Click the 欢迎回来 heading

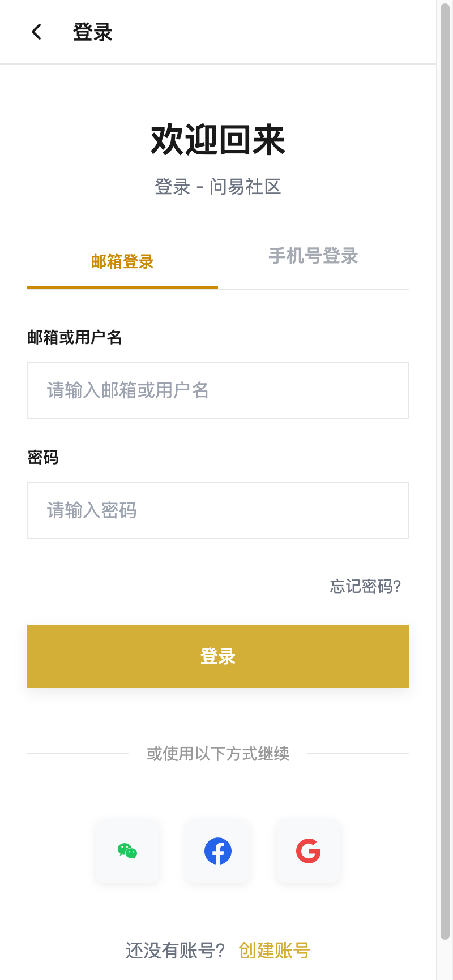click(x=218, y=140)
